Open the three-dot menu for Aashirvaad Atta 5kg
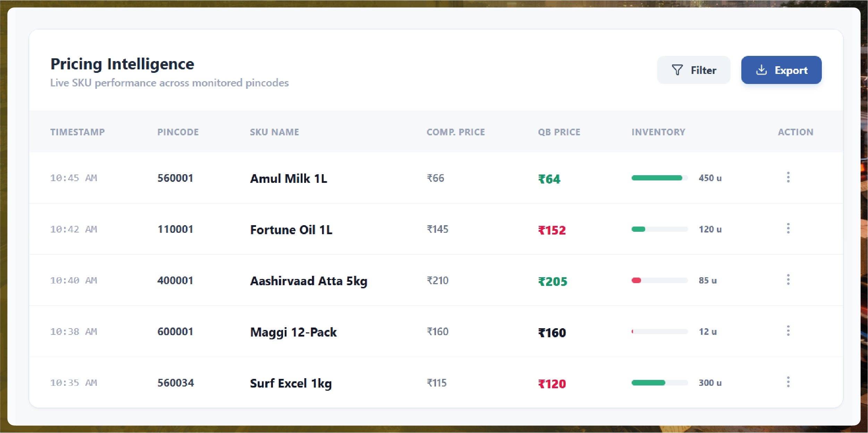 coord(789,280)
